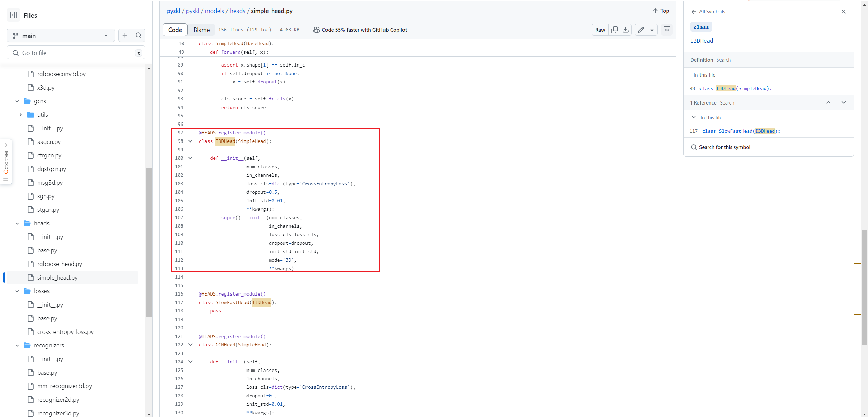Click the pencil edit file icon
This screenshot has width=868, height=417.
pyautogui.click(x=640, y=30)
